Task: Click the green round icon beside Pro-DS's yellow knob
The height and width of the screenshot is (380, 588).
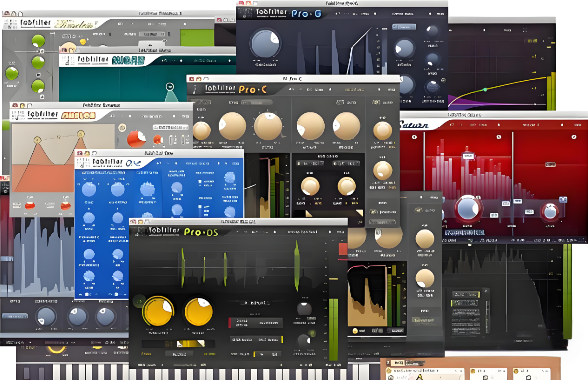Action: pos(139,301)
